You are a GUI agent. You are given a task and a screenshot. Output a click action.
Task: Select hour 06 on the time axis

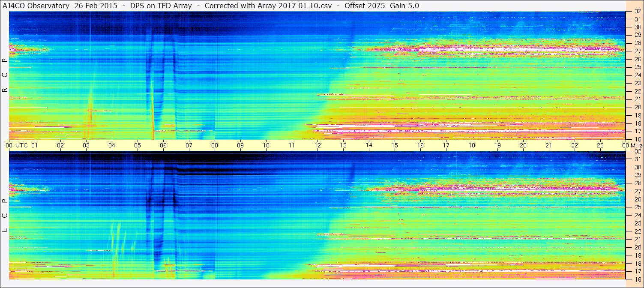163,145
